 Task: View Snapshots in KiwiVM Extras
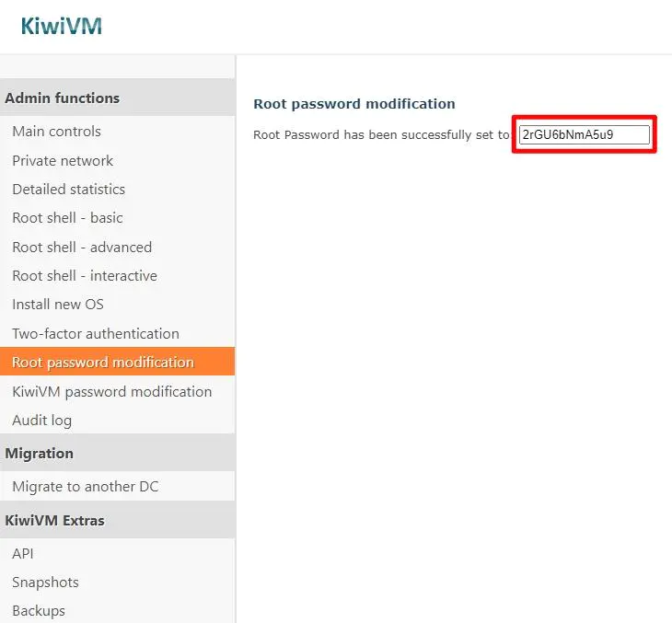coord(45,583)
